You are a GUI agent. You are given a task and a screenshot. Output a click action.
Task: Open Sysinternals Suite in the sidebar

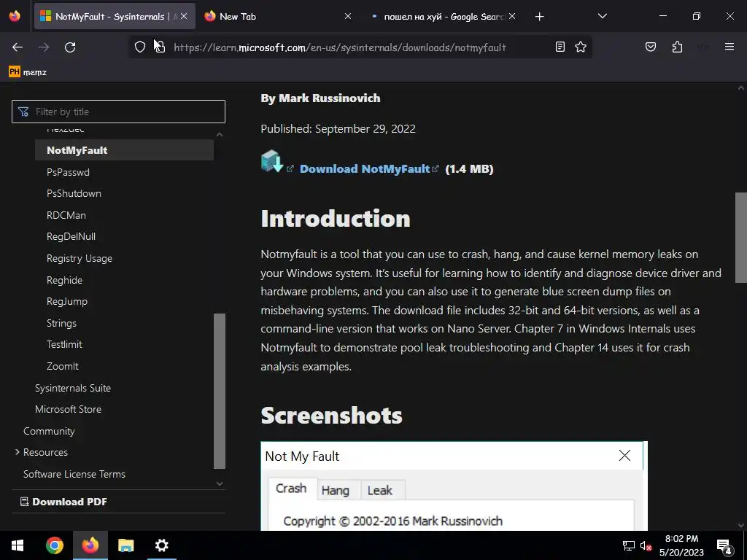73,388
